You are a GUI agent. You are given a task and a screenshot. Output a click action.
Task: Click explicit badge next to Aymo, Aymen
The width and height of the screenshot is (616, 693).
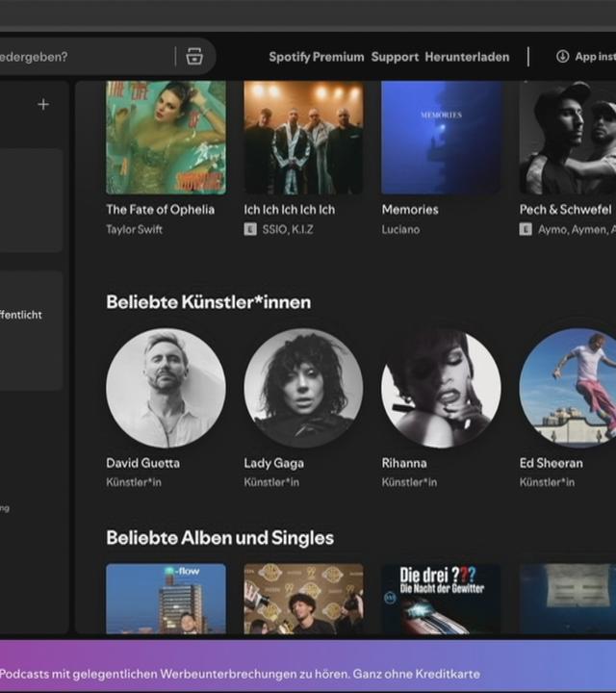pyautogui.click(x=526, y=230)
